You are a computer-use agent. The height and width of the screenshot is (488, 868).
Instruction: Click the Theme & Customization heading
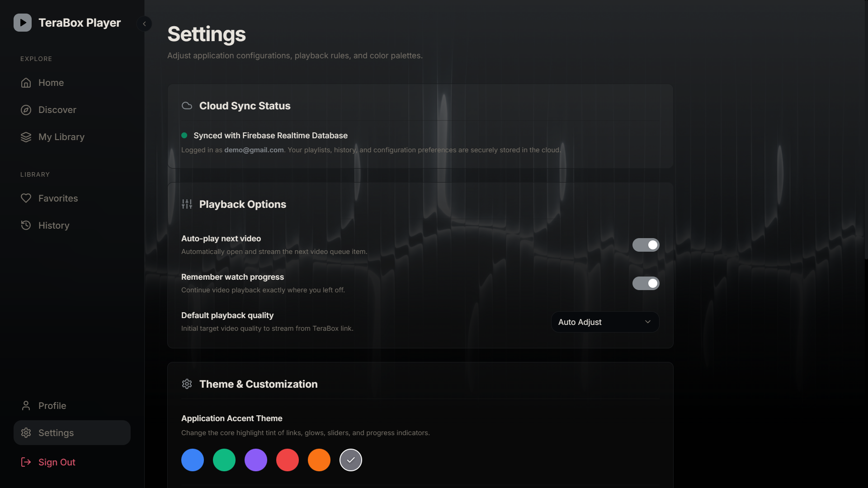click(x=259, y=384)
